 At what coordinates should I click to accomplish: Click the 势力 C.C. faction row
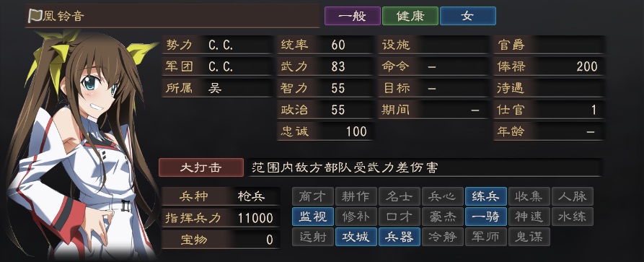pos(217,45)
